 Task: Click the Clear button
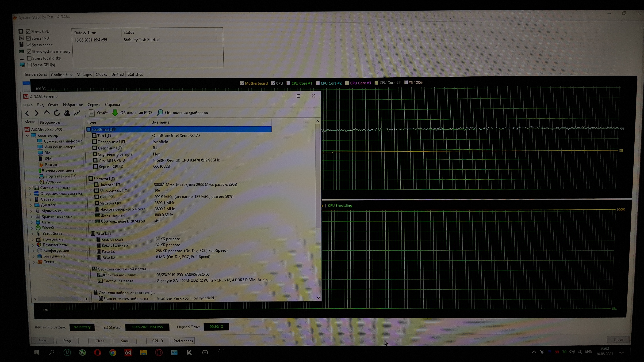(x=100, y=341)
